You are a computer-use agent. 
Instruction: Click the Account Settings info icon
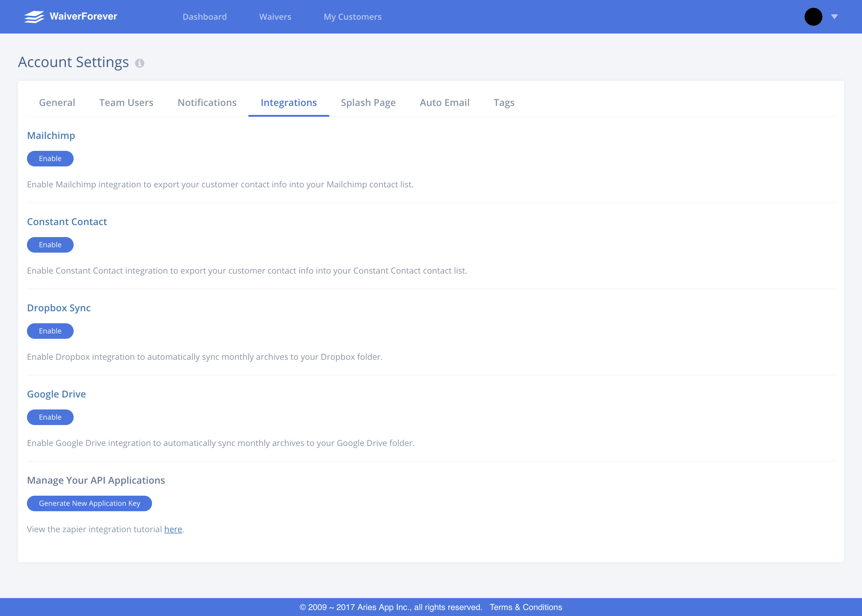click(139, 63)
